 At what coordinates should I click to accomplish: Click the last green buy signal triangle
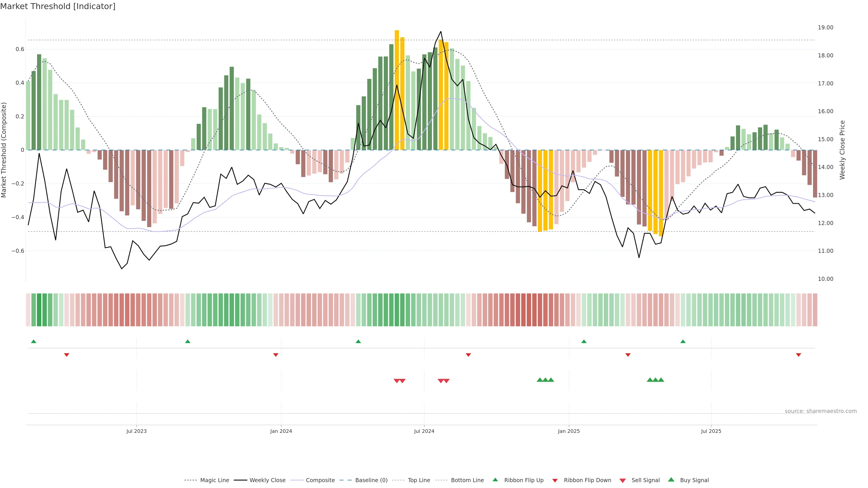coord(661,380)
